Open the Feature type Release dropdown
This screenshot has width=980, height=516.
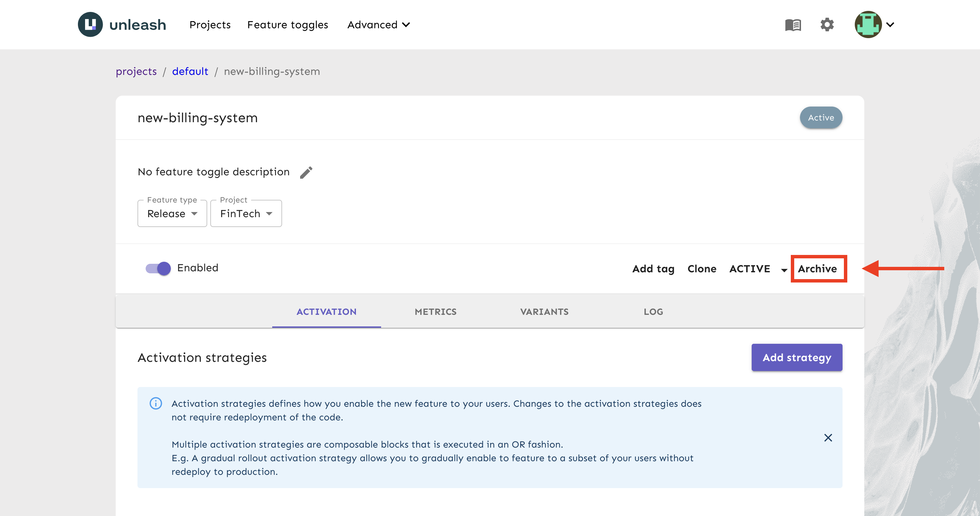pos(172,213)
